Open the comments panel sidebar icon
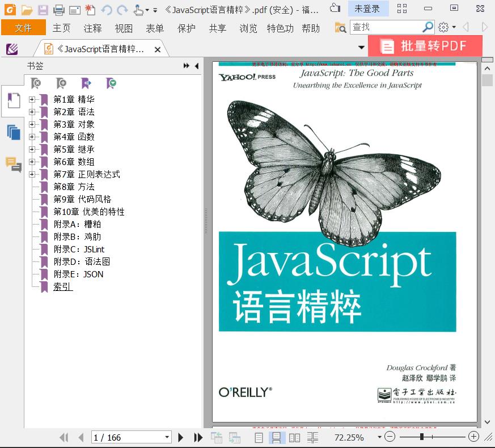Viewport: 495px width, 448px height. pos(14,164)
